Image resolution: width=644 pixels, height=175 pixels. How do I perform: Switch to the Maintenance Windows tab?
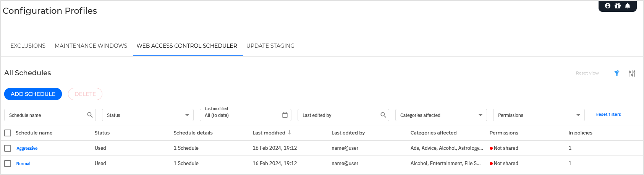[x=91, y=46]
